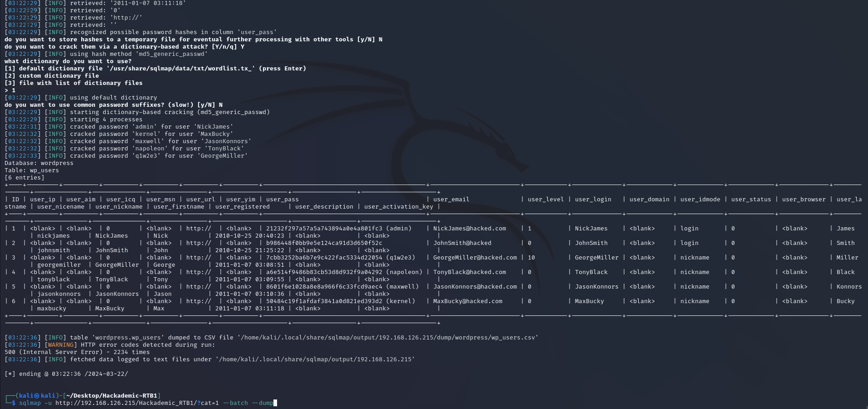Image resolution: width=868 pixels, height=409 pixels.
Task: Click the md5_generic_passwd hash method line
Action: (x=106, y=54)
